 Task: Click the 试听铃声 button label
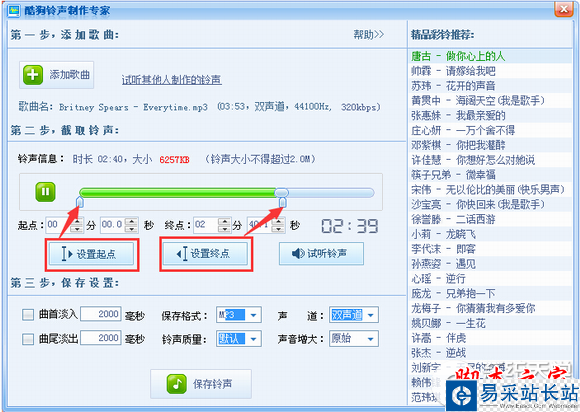pyautogui.click(x=327, y=254)
